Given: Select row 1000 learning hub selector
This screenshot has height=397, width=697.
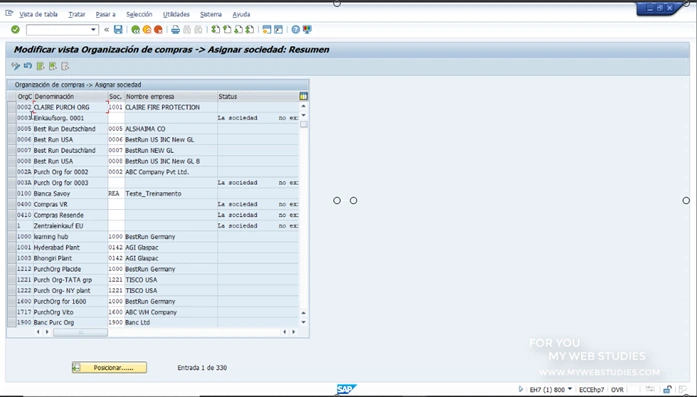Looking at the screenshot, I should click(x=12, y=237).
